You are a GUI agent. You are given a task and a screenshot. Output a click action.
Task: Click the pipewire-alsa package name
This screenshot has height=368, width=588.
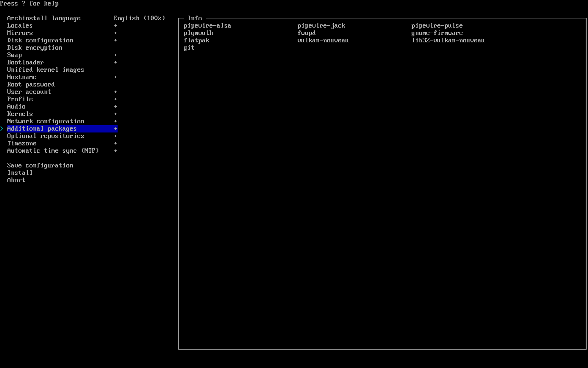coord(207,26)
